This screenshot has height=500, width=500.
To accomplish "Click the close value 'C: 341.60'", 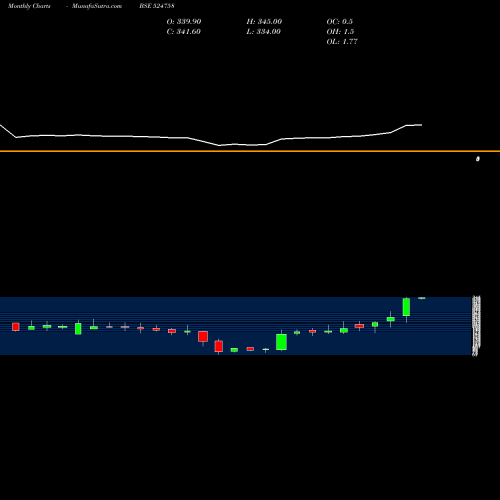I will [184, 32].
